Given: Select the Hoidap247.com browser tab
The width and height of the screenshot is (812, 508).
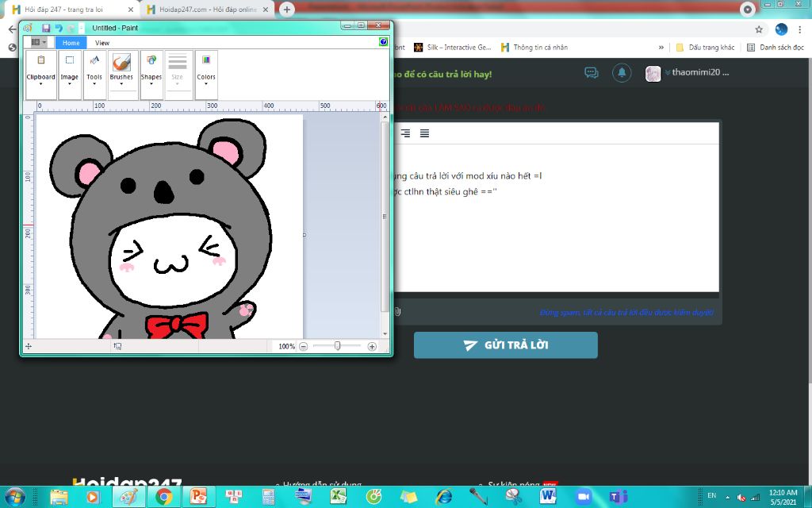Looking at the screenshot, I should click(209, 10).
